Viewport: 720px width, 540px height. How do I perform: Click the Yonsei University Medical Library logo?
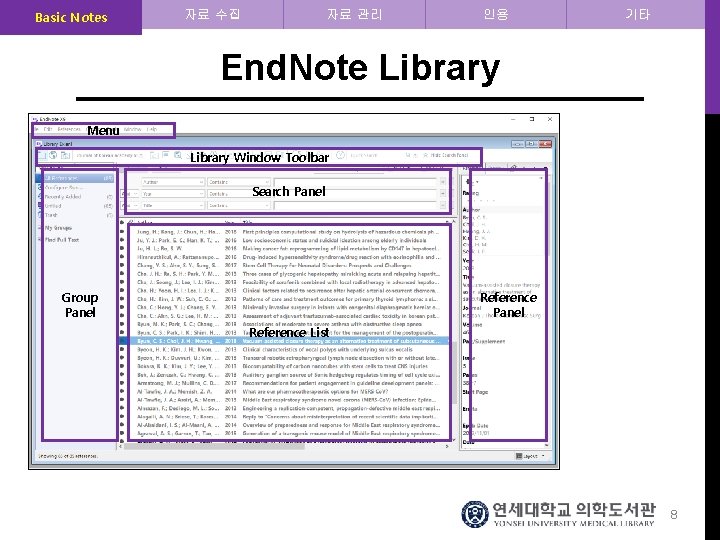pyautogui.click(x=559, y=514)
